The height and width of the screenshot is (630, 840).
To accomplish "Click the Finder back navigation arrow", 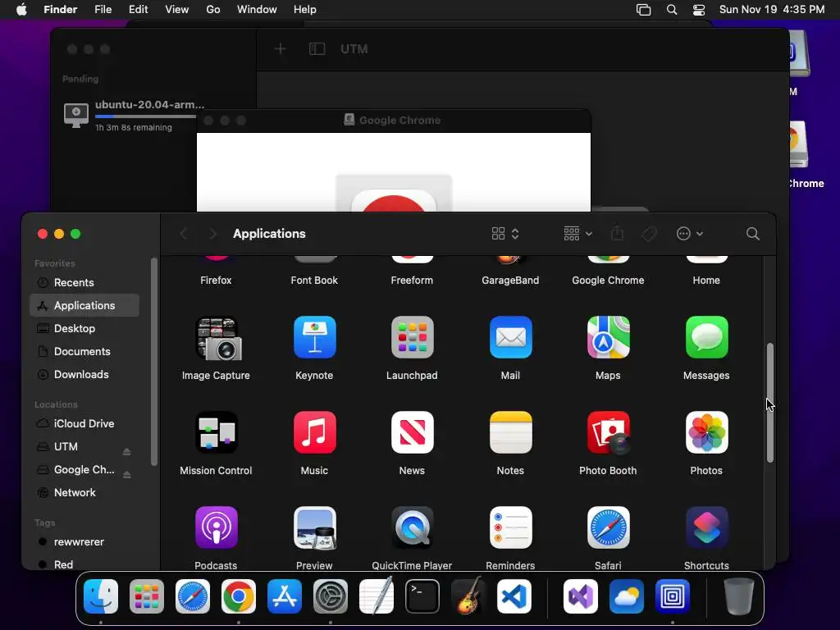I will (x=183, y=234).
